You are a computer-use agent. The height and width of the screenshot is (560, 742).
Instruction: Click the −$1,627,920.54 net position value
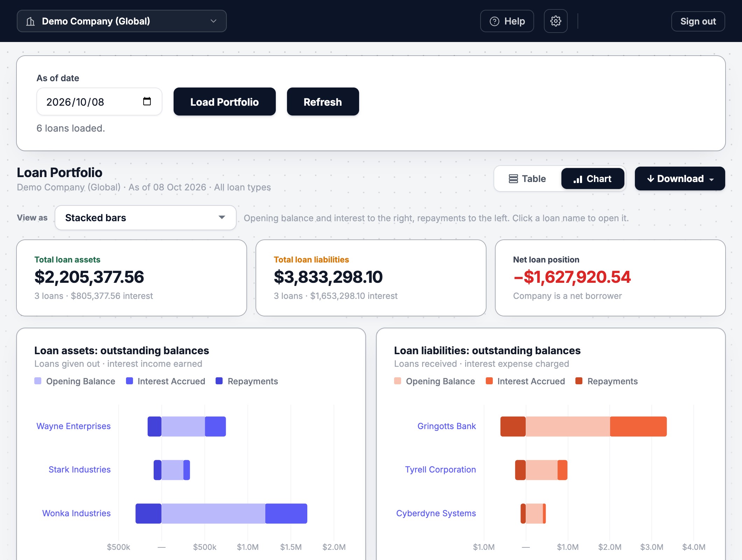coord(572,277)
